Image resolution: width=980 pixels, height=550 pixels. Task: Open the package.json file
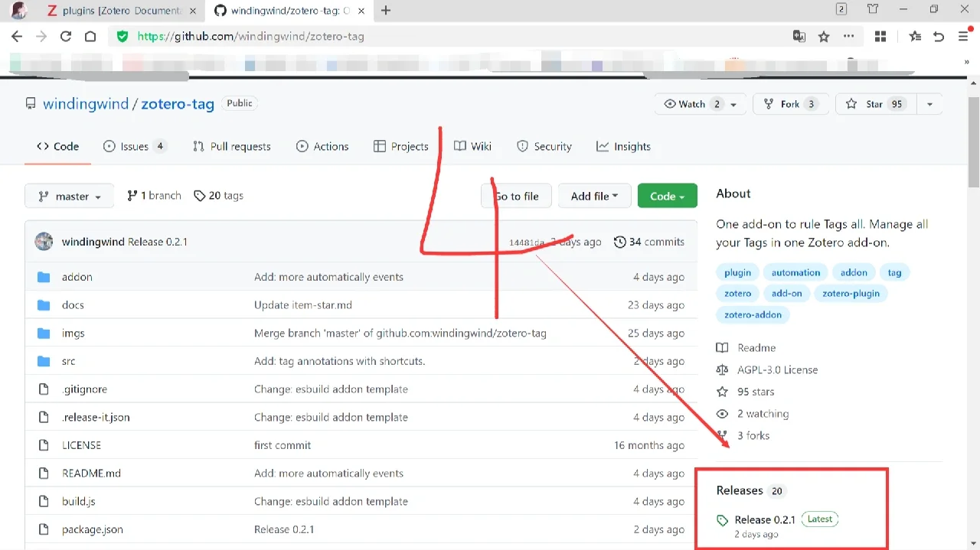(93, 529)
